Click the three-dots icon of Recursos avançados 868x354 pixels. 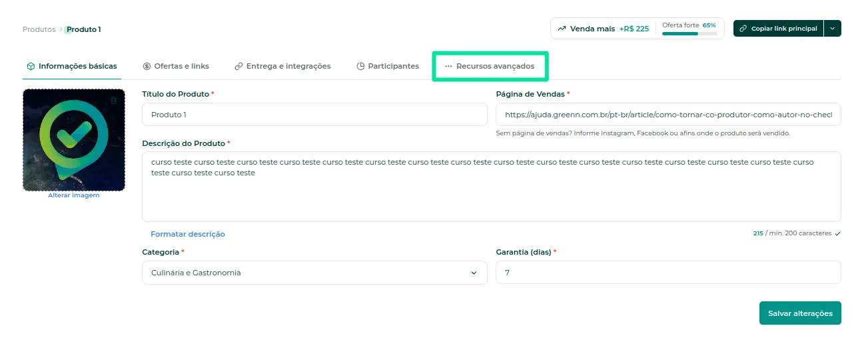click(448, 66)
